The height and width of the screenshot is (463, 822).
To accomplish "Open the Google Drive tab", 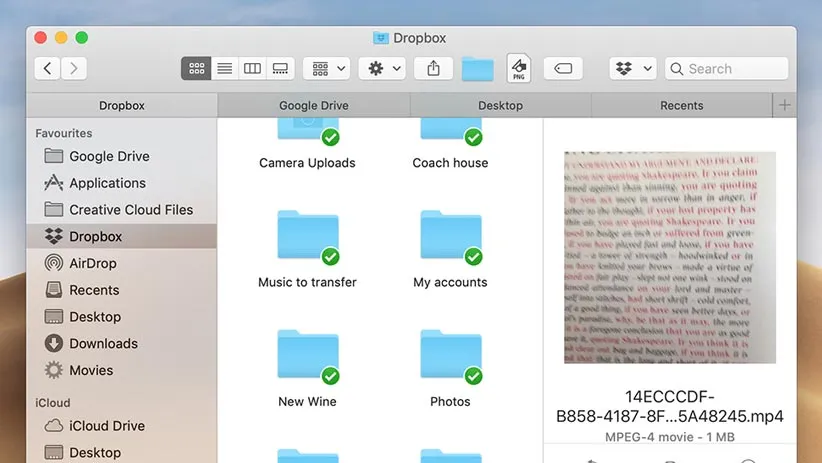I will (313, 105).
